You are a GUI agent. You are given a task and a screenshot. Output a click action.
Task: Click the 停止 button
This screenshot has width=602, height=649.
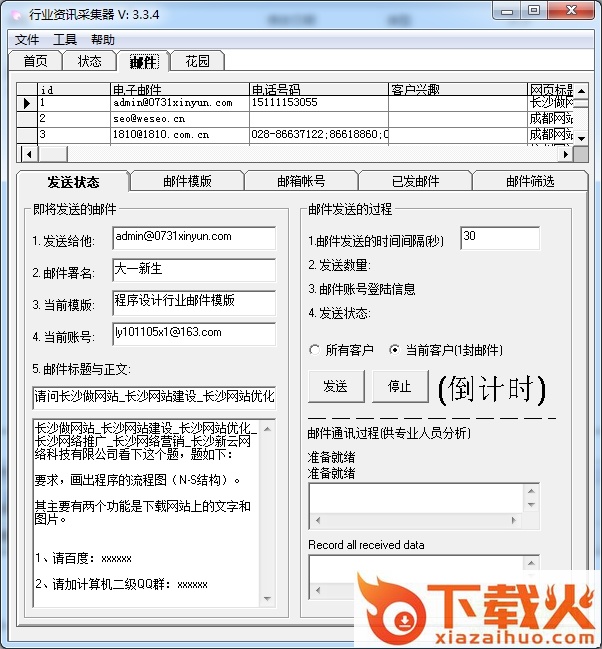pos(400,386)
